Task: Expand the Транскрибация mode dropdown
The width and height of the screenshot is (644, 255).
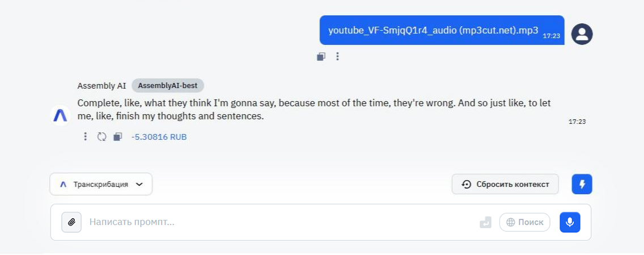Action: 101,184
